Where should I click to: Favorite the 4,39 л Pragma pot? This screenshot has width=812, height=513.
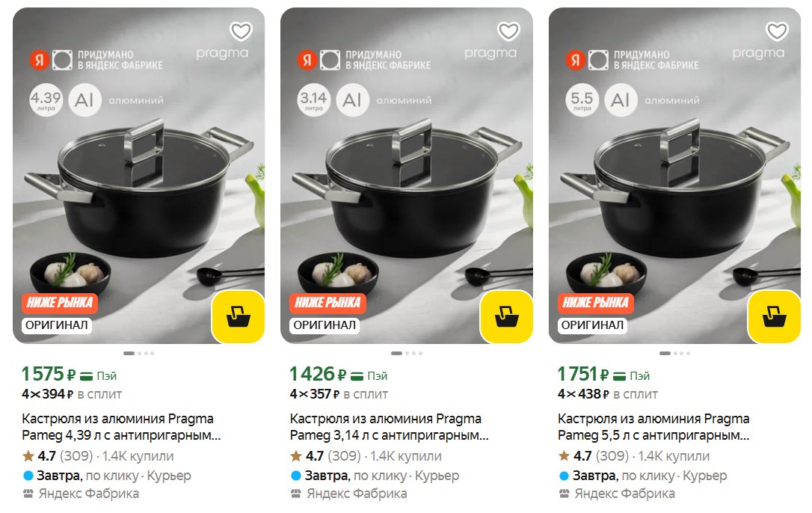click(241, 31)
